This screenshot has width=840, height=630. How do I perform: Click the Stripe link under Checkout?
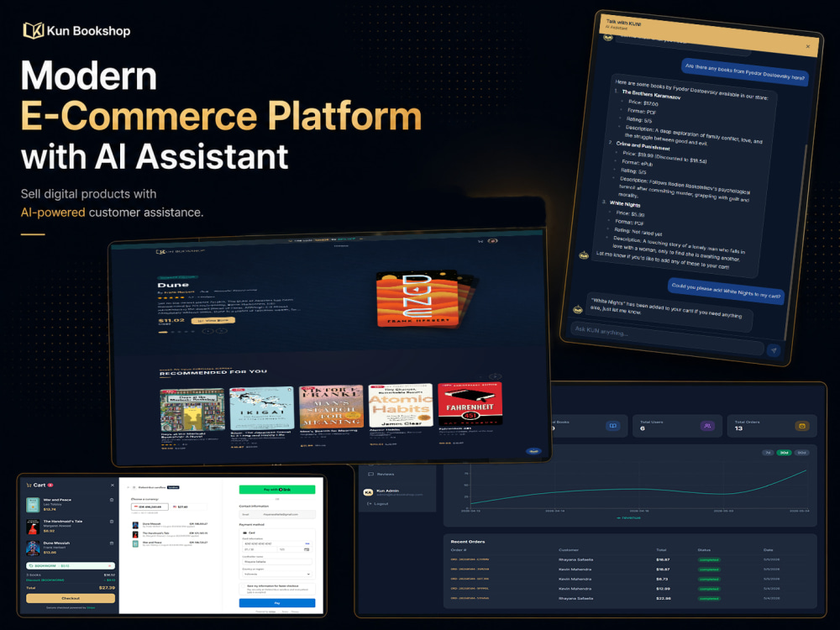point(91,607)
